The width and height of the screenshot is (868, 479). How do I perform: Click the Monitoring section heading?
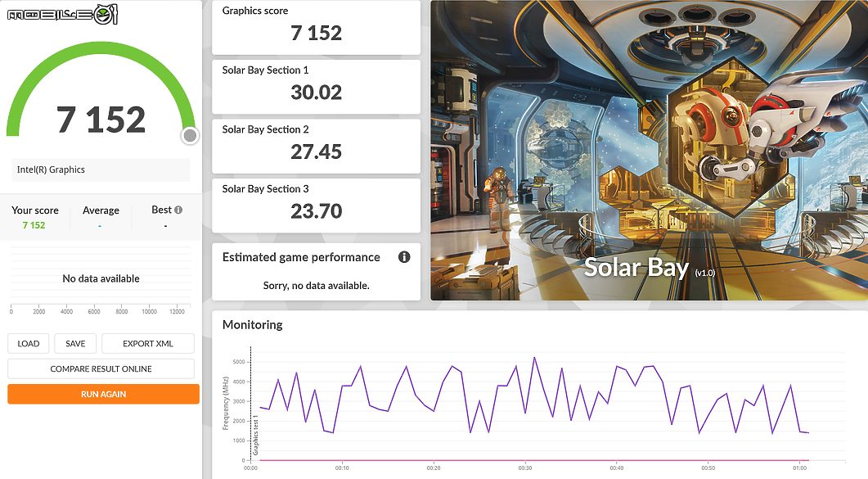[253, 325]
